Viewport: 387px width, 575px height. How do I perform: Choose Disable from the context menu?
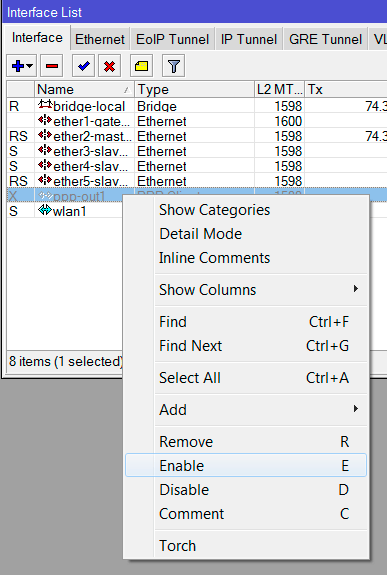(x=246, y=490)
